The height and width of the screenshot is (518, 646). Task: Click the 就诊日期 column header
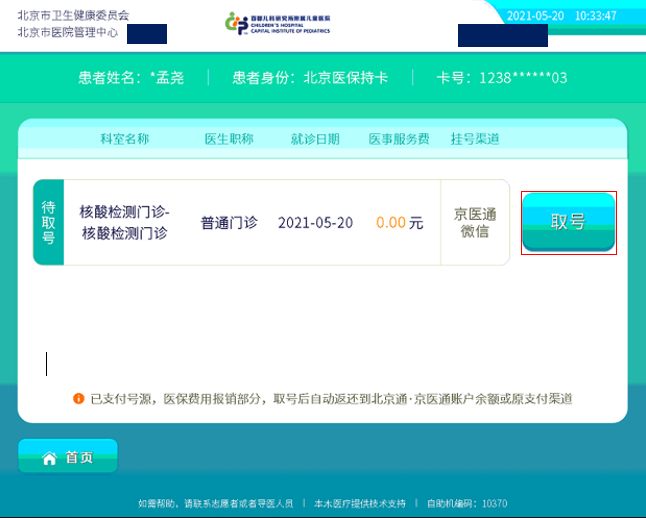(x=315, y=139)
